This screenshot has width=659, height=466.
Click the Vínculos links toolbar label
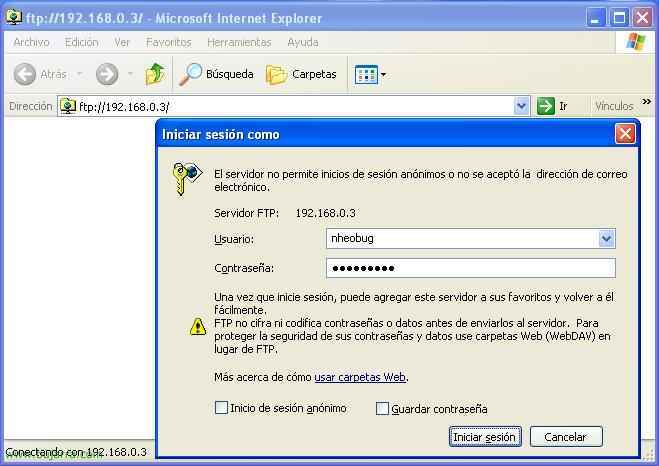click(614, 106)
